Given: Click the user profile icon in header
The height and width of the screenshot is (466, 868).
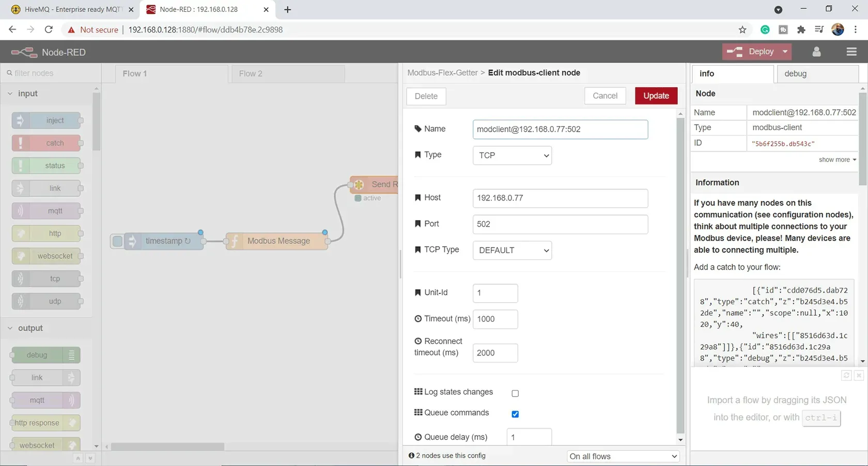Looking at the screenshot, I should coord(816,52).
